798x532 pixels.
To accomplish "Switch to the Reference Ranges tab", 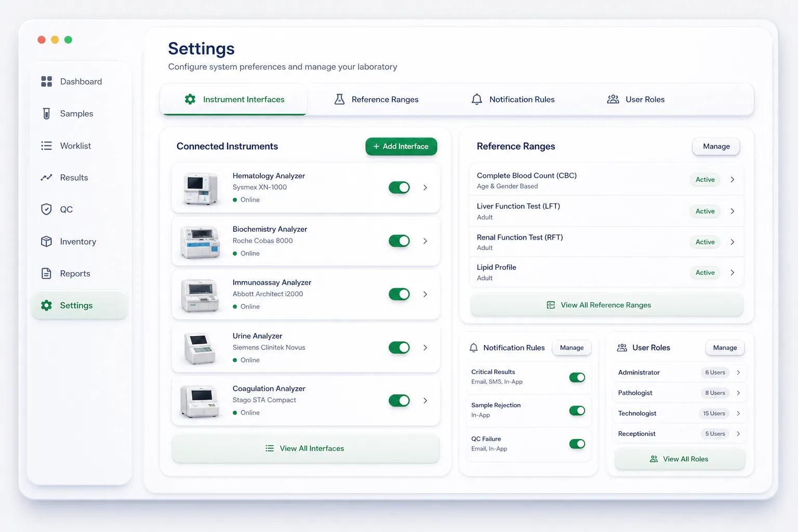I will (376, 99).
